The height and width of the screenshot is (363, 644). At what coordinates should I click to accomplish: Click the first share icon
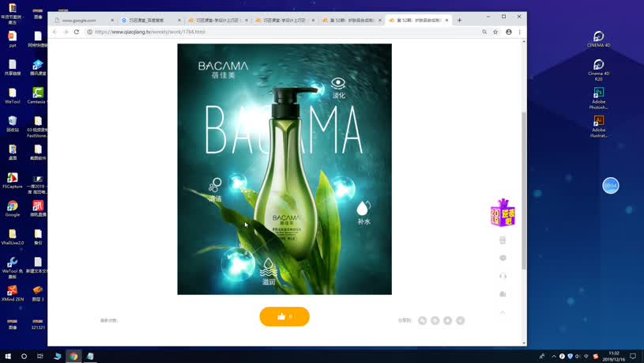pos(422,320)
